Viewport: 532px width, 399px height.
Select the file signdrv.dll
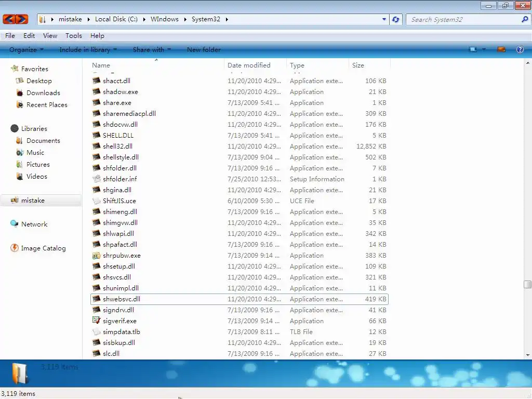pos(239,310)
